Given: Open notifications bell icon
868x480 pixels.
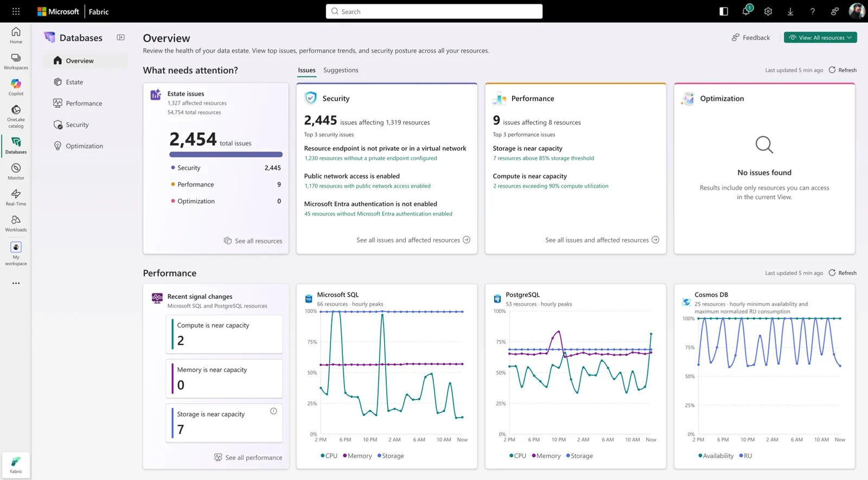Looking at the screenshot, I should [x=746, y=11].
